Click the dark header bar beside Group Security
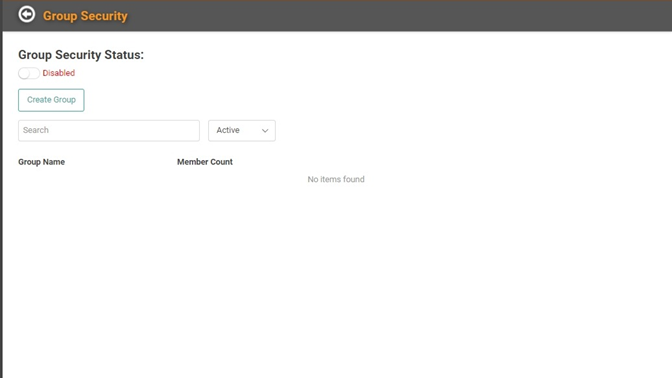Image resolution: width=672 pixels, height=378 pixels. (399, 15)
